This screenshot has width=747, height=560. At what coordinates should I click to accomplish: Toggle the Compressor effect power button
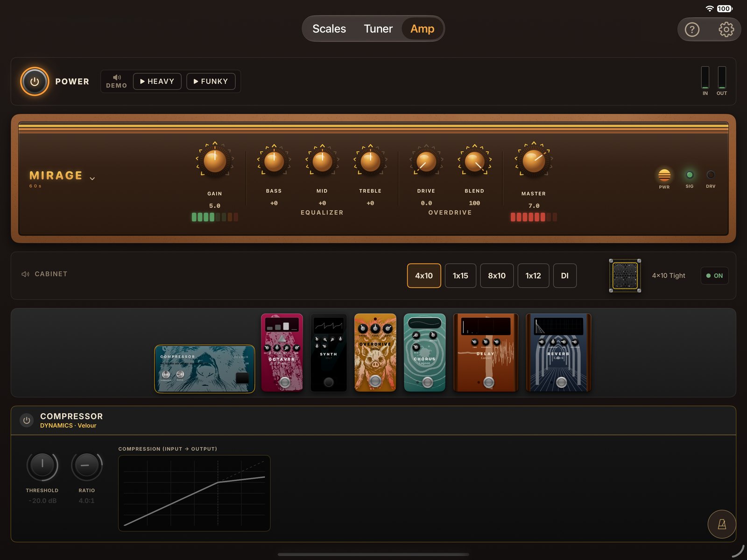tap(27, 420)
